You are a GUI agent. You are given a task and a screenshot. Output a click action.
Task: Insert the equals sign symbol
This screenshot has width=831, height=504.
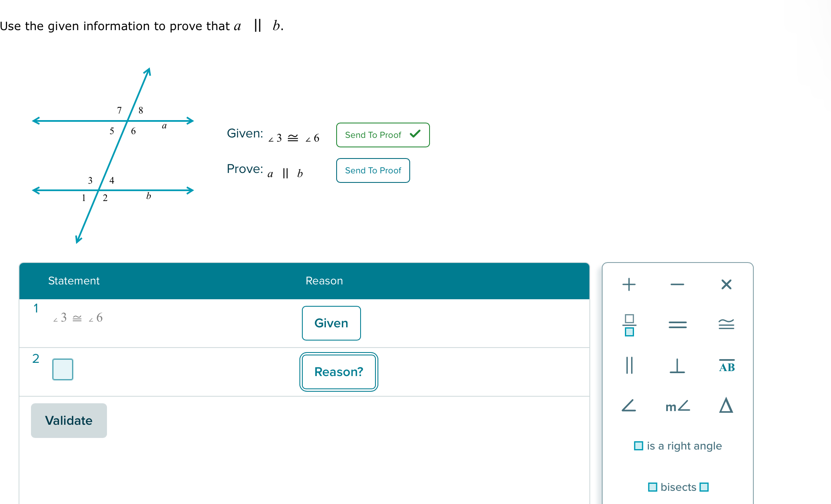(x=678, y=324)
